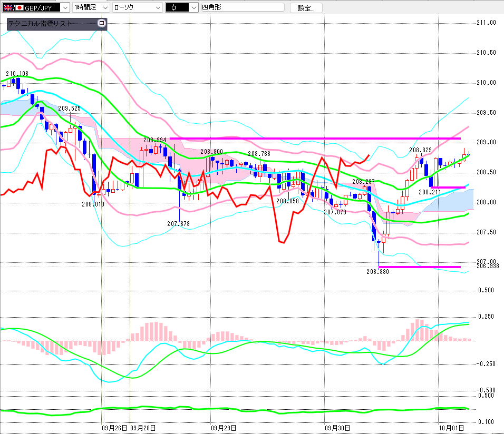The width and height of the screenshot is (504, 434).
Task: Click the 208.800 price label
Action: [211, 151]
